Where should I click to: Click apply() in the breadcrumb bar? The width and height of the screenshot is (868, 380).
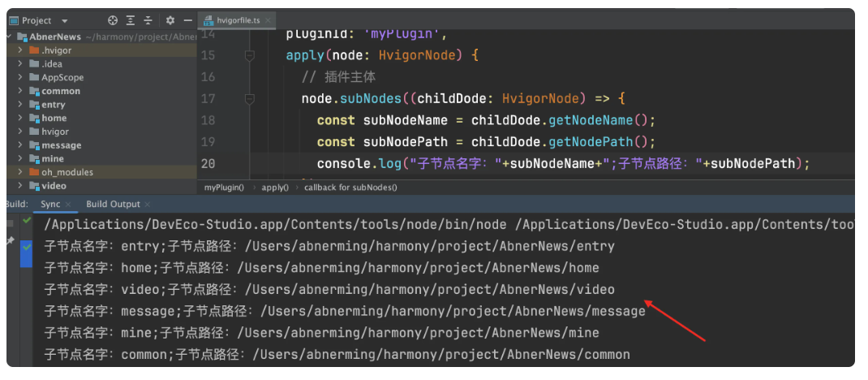point(274,188)
